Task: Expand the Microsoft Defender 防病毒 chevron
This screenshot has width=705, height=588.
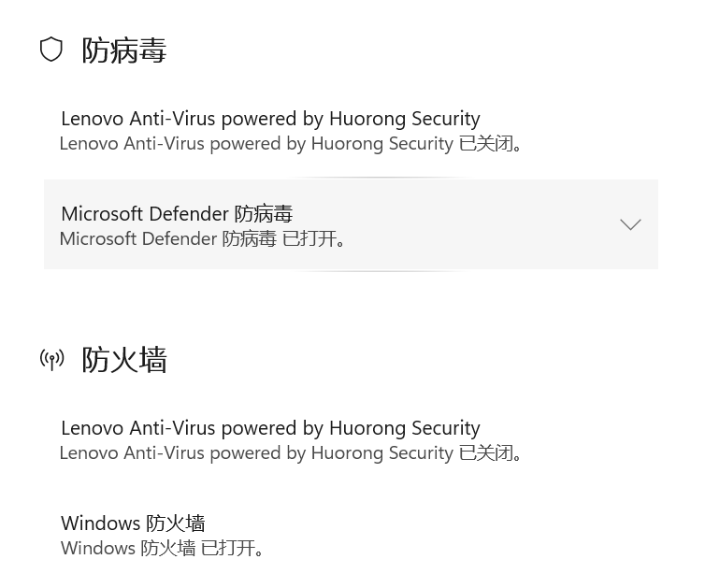Action: coord(630,224)
